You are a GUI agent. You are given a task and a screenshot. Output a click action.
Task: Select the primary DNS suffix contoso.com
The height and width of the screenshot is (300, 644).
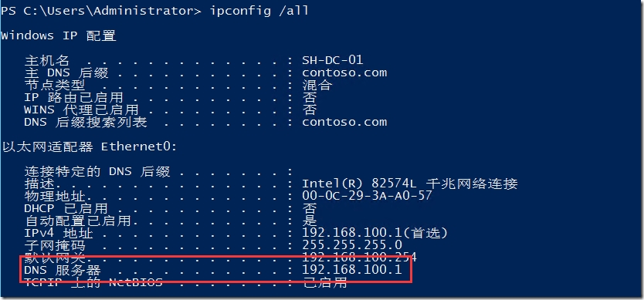tap(344, 72)
